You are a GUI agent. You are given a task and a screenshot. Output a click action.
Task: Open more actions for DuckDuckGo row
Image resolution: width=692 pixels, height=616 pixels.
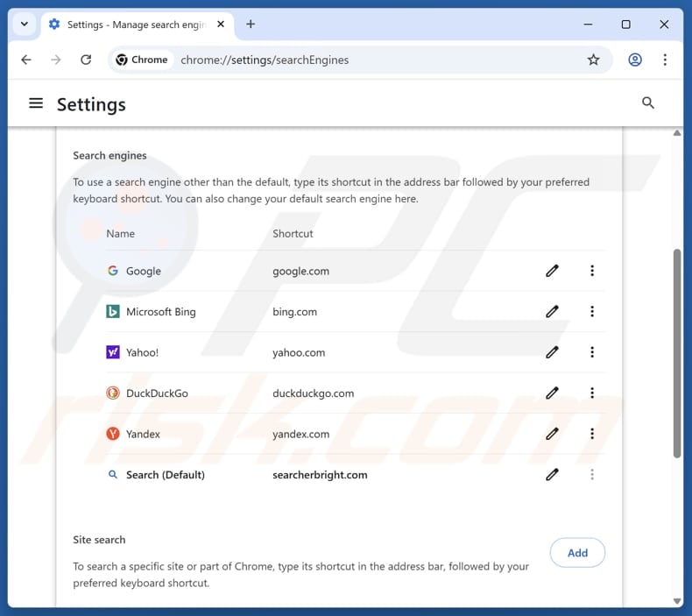(592, 393)
